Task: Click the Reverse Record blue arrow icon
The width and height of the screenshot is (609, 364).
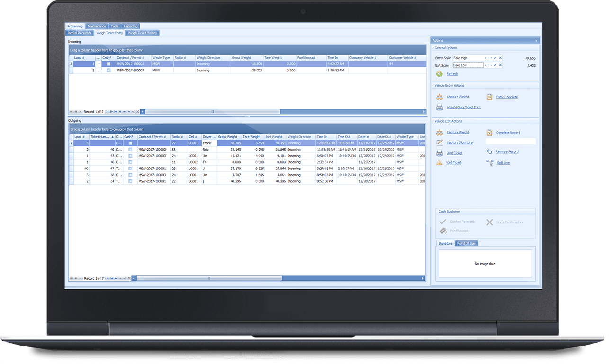Action: [490, 151]
